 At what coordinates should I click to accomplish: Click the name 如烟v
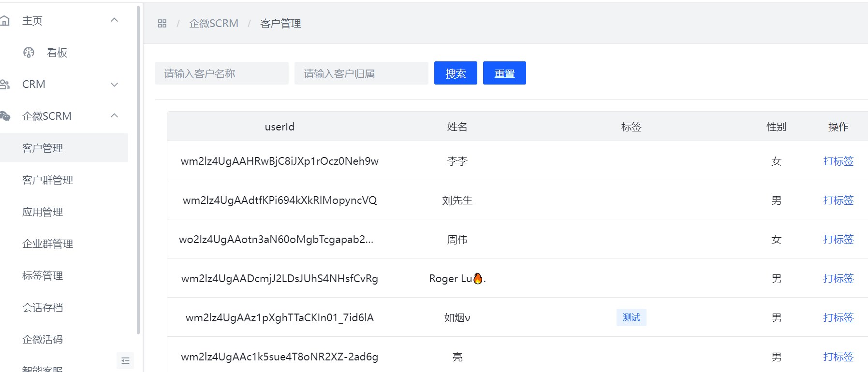coord(457,317)
